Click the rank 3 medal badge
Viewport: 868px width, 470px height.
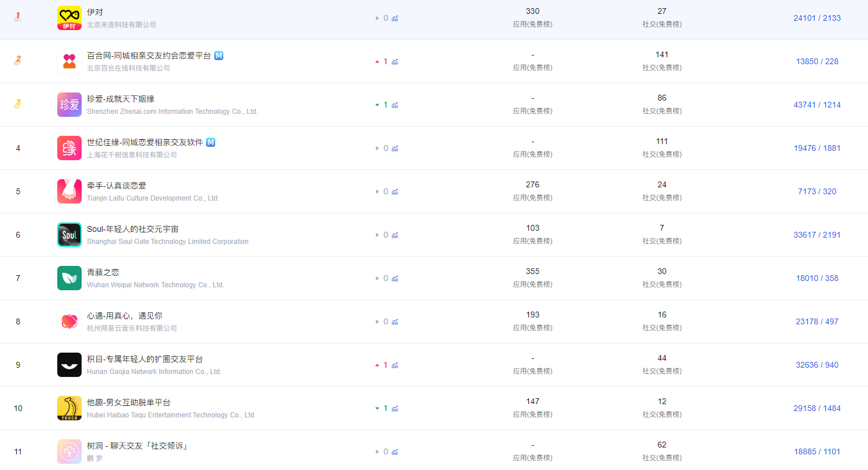point(18,104)
